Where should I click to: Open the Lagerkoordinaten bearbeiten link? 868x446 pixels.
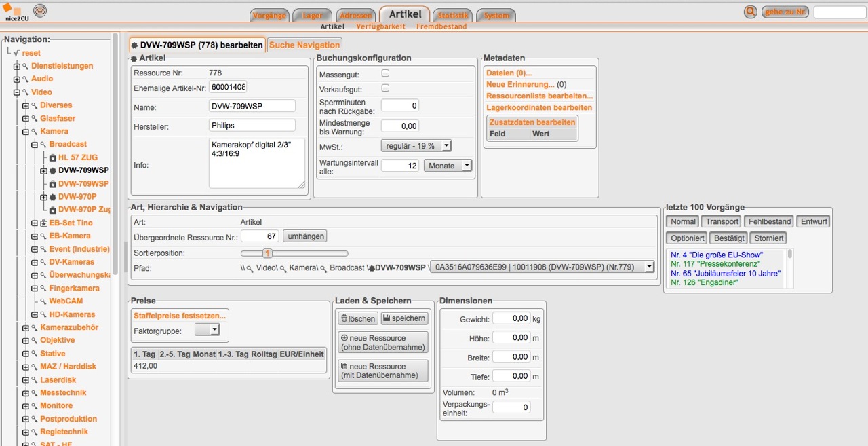point(539,108)
